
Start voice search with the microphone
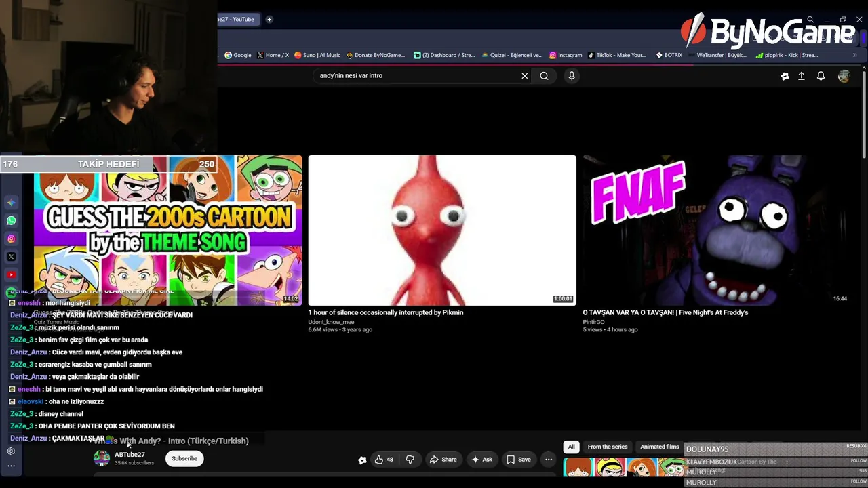click(572, 76)
